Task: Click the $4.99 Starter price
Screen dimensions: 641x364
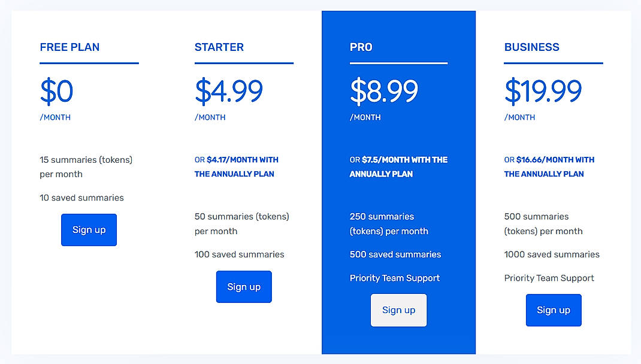Action: (x=229, y=92)
